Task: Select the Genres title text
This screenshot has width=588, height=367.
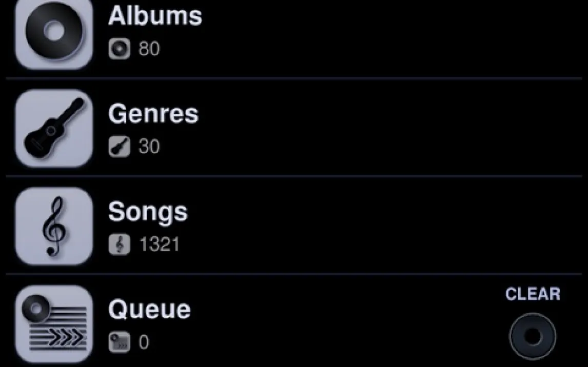Action: tap(153, 114)
